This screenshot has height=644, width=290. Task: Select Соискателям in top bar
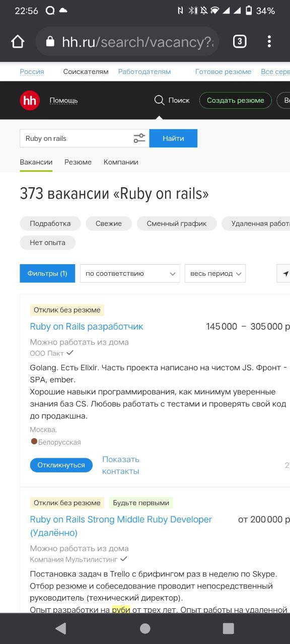(x=86, y=71)
